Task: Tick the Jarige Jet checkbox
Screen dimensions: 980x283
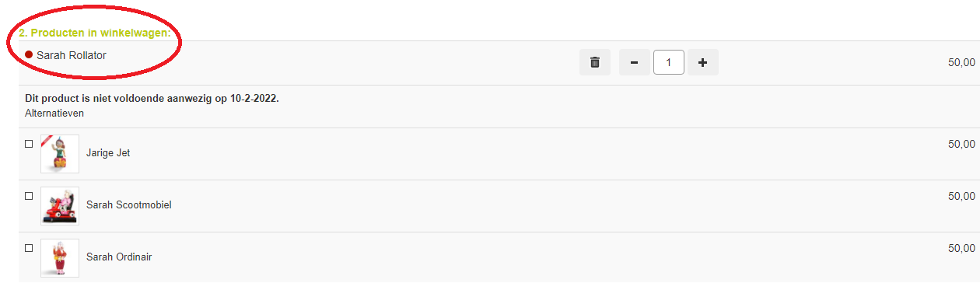Action: 29,144
